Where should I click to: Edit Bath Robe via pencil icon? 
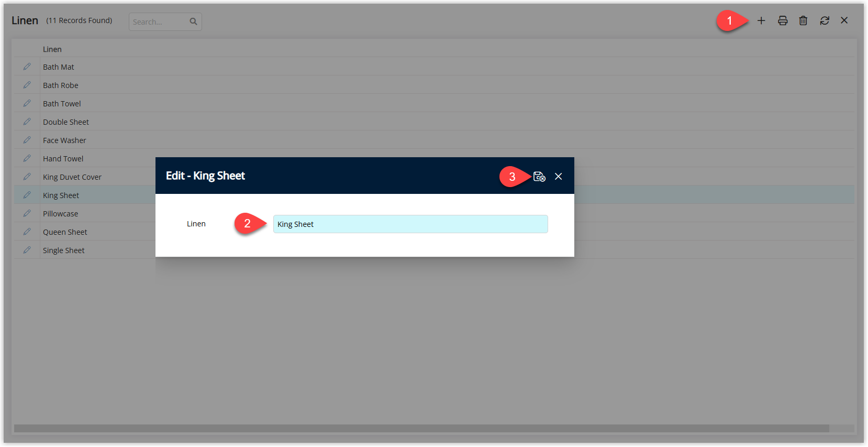(x=27, y=85)
